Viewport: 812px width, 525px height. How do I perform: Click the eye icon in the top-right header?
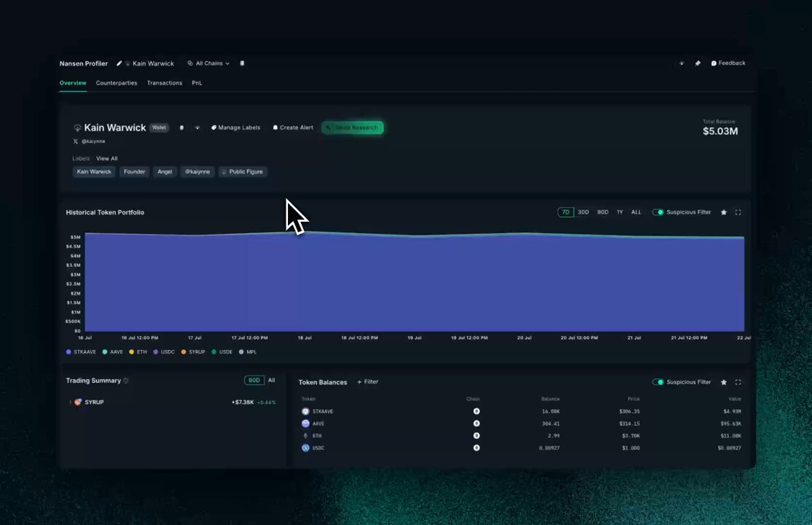pos(682,63)
